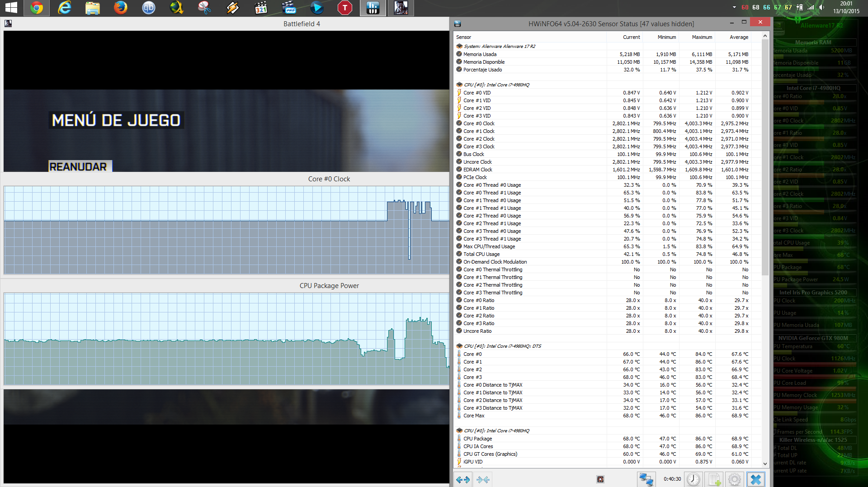
Task: Click the expand left-right arrows button in HWiNFO
Action: pyautogui.click(x=463, y=479)
